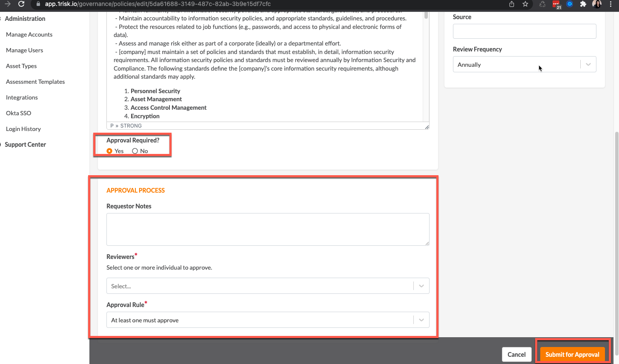Select Yes for Approval Required
Image resolution: width=619 pixels, height=364 pixels.
click(x=109, y=151)
